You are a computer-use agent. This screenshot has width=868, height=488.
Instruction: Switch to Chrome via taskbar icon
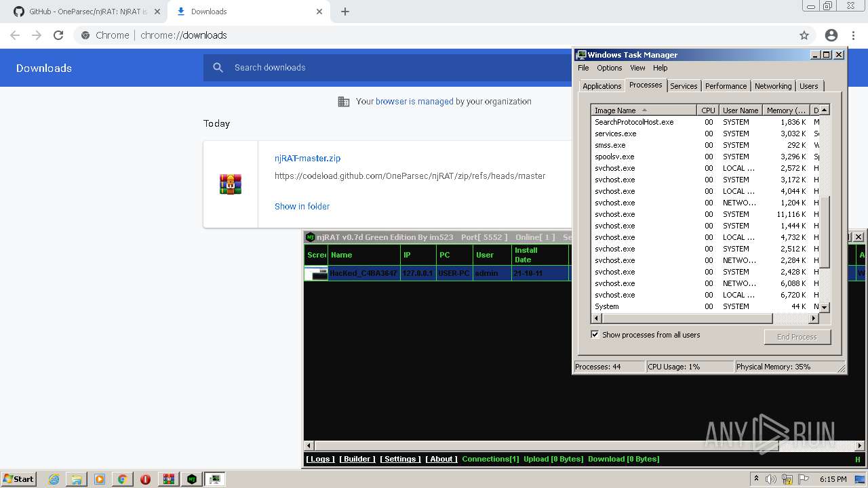click(123, 479)
